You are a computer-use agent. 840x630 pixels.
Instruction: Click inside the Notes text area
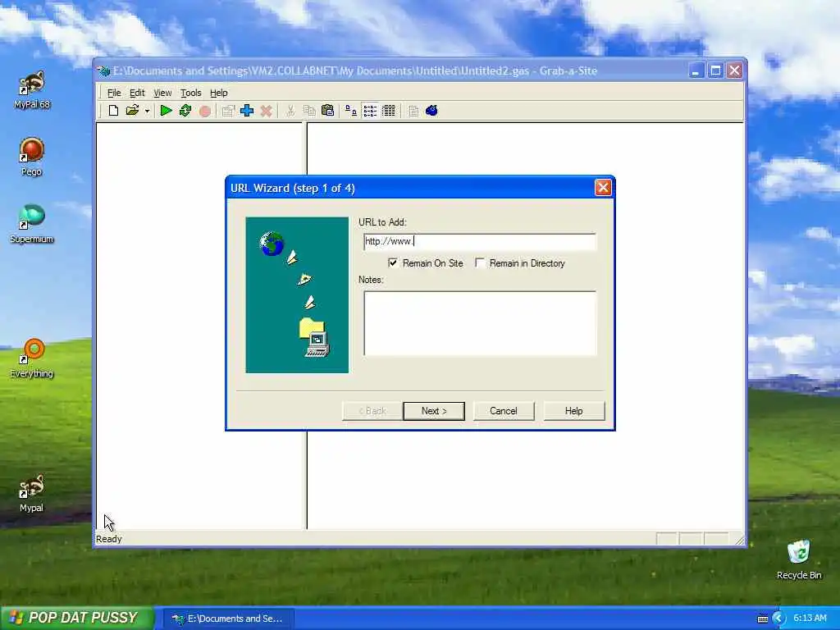(479, 323)
